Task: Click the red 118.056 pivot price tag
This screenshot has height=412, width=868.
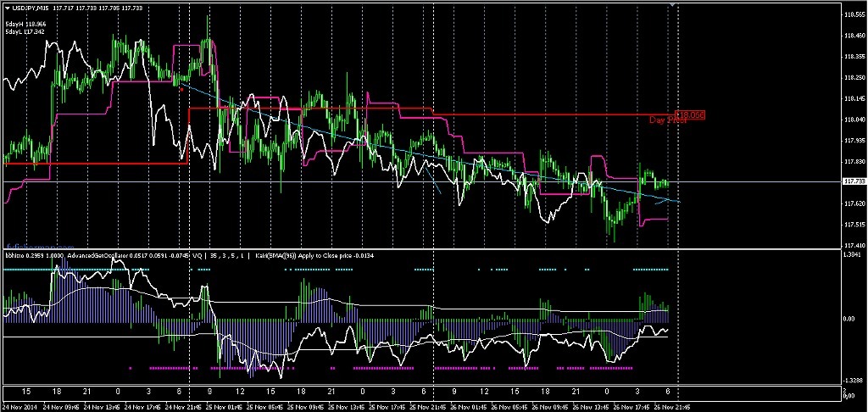Action: tap(690, 114)
